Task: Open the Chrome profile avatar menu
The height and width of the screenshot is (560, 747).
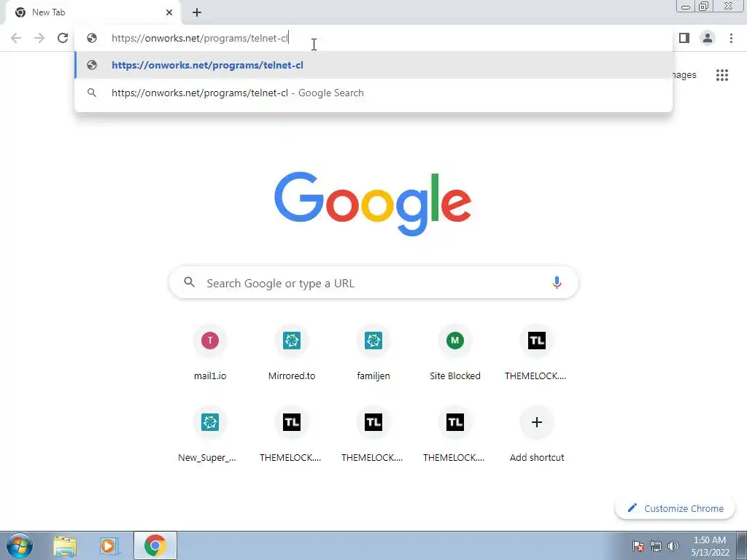Action: pyautogui.click(x=708, y=38)
